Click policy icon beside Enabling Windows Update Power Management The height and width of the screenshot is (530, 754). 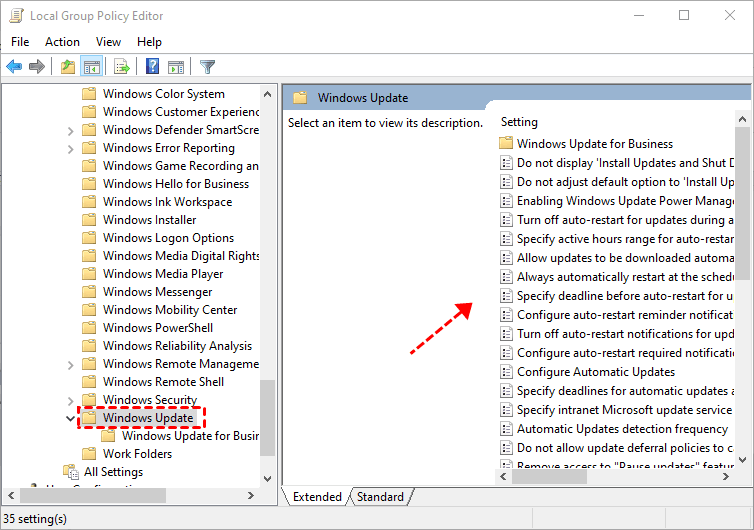click(506, 201)
